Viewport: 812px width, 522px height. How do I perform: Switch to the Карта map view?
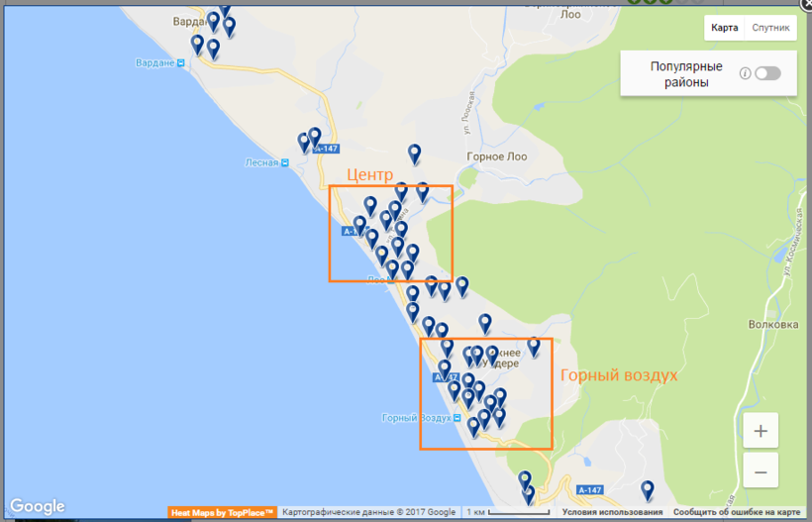click(x=724, y=28)
